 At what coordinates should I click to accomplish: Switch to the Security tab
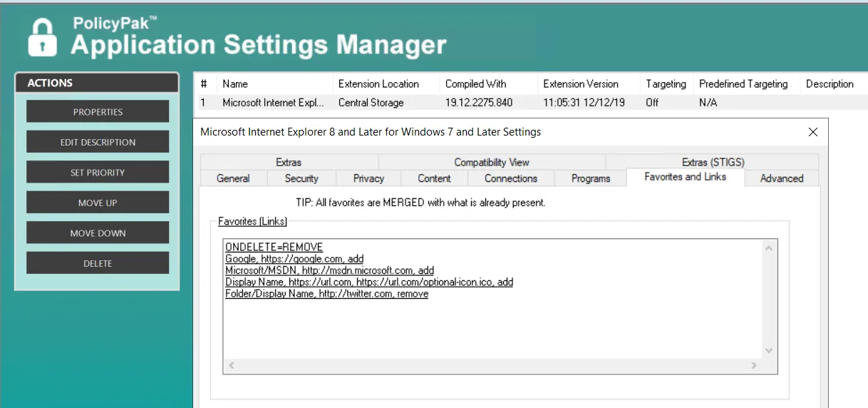tap(301, 178)
